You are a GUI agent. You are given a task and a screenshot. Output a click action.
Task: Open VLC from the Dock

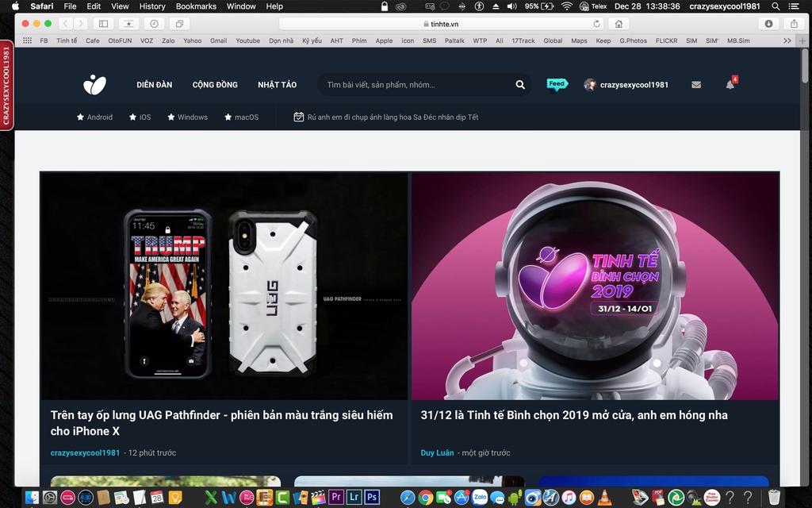coord(603,498)
